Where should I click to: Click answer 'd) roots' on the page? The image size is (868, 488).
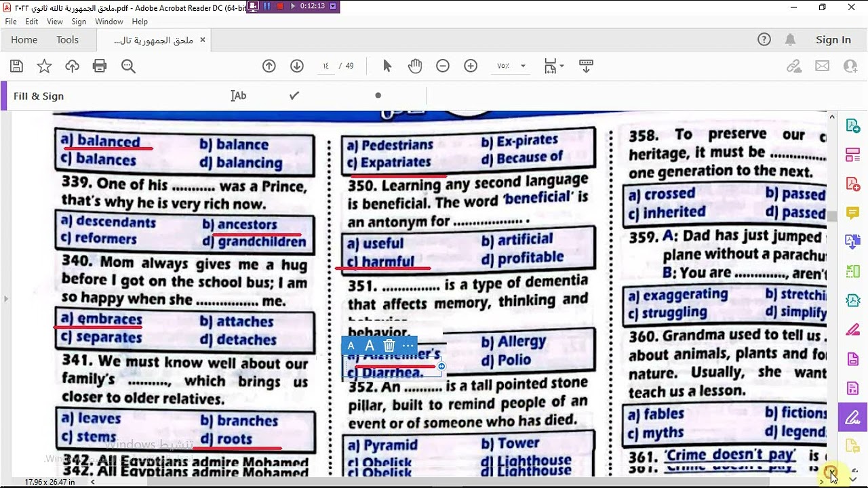(226, 439)
